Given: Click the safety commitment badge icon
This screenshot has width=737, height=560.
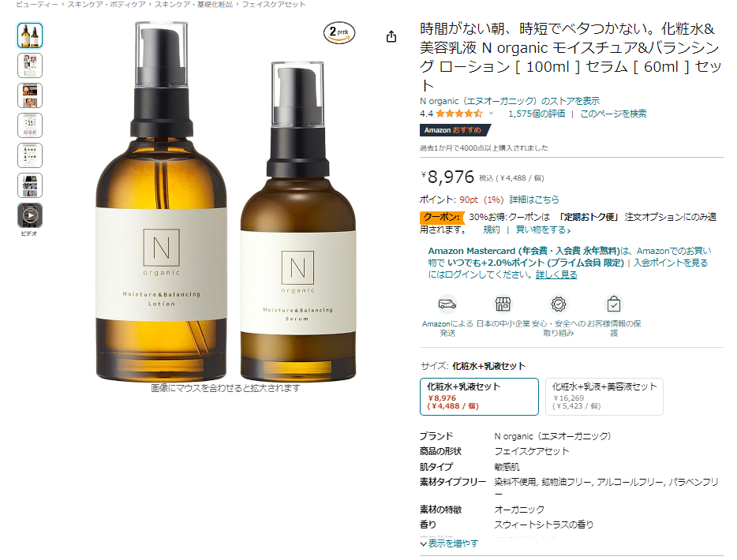Looking at the screenshot, I should 559,304.
